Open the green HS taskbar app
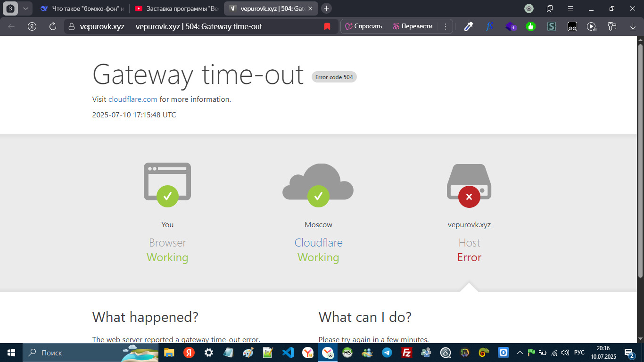The height and width of the screenshot is (362, 644). point(347,353)
